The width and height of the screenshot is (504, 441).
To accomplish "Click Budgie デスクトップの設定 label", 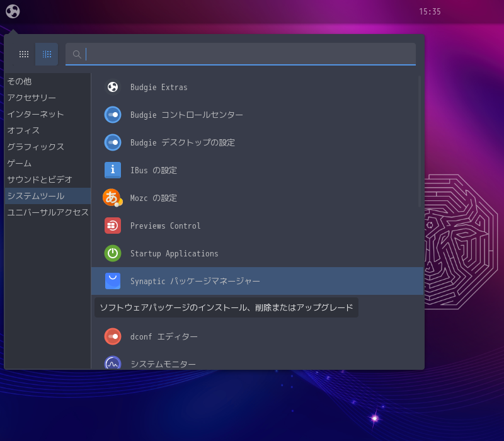I will click(183, 143).
